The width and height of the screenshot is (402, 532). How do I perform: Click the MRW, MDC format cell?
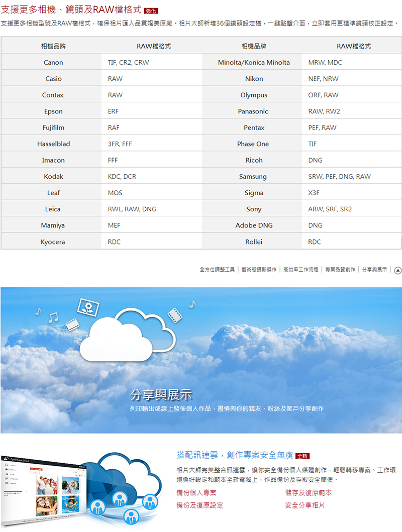352,62
